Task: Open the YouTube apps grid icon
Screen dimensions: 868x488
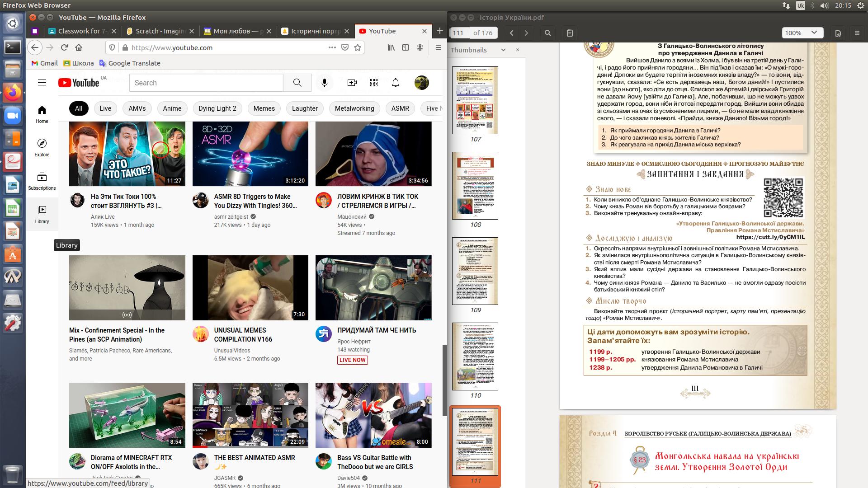Action: [373, 83]
